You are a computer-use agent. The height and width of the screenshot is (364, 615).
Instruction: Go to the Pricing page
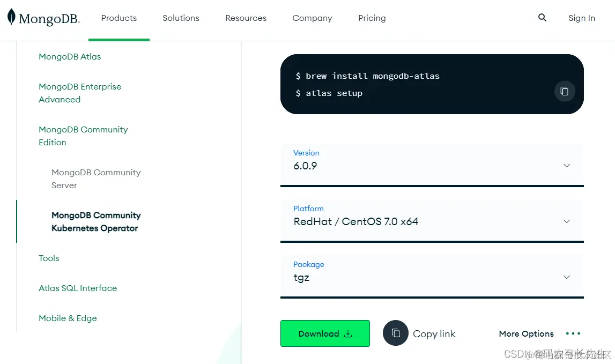[x=372, y=18]
